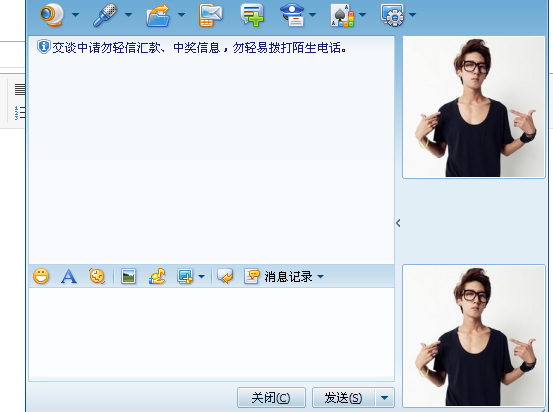The width and height of the screenshot is (553, 412).
Task: Start a voice call with microphone icon
Action: [105, 15]
